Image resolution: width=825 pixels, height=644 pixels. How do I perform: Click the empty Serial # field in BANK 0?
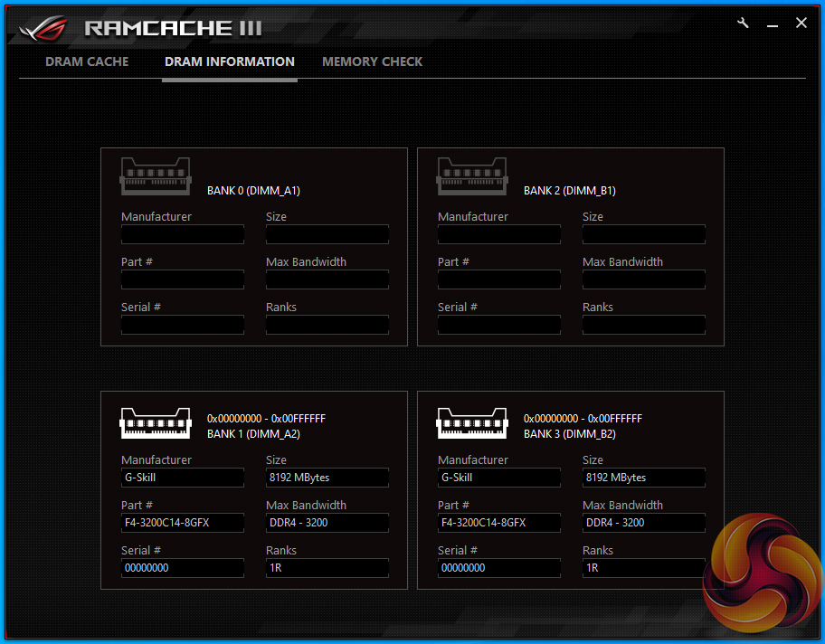(x=183, y=325)
